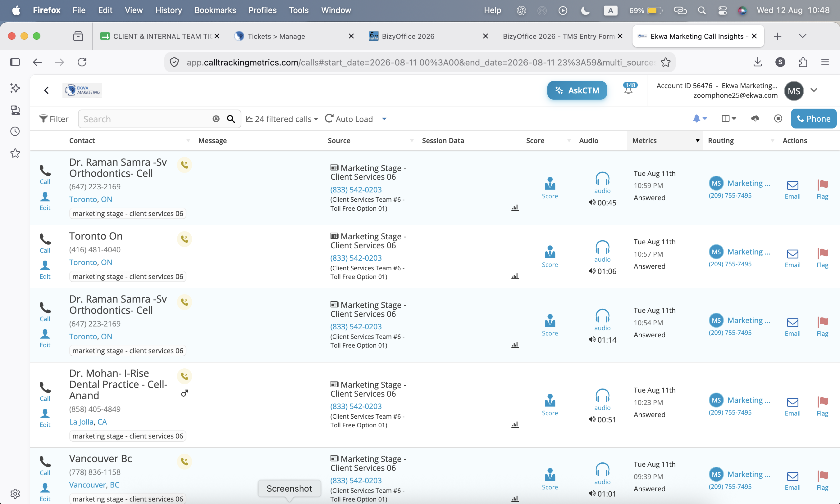
Task: Click the Phone button
Action: coord(814,119)
